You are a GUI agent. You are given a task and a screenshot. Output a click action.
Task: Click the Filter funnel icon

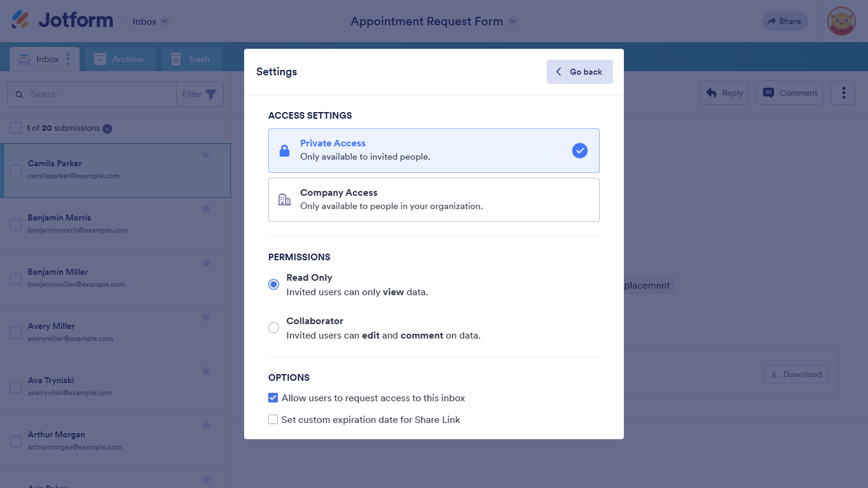click(211, 94)
